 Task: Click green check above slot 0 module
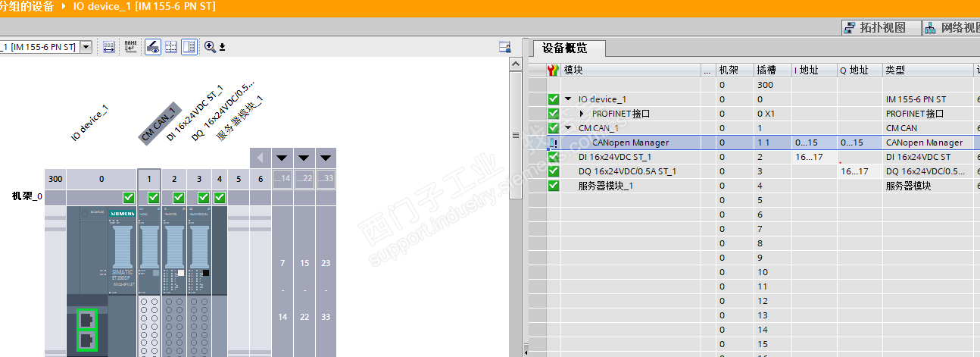tap(129, 198)
